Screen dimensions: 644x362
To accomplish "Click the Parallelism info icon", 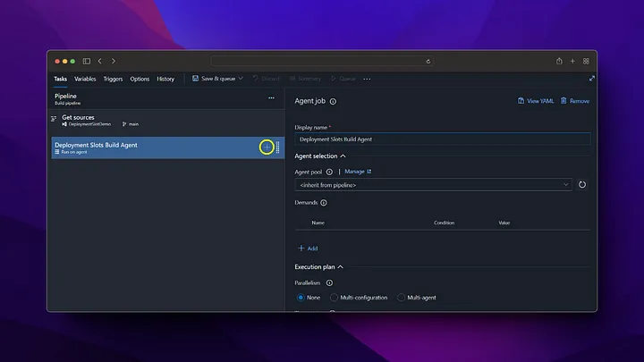I will coord(329,282).
